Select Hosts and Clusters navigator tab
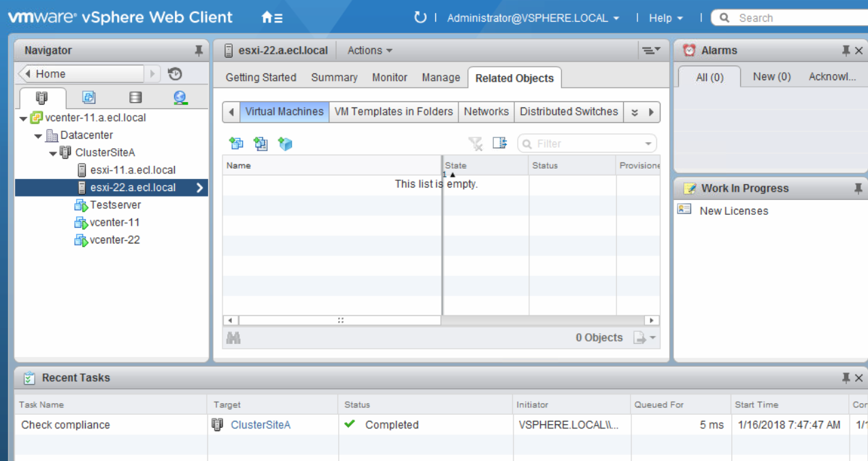This screenshot has height=461, width=868. click(x=42, y=98)
